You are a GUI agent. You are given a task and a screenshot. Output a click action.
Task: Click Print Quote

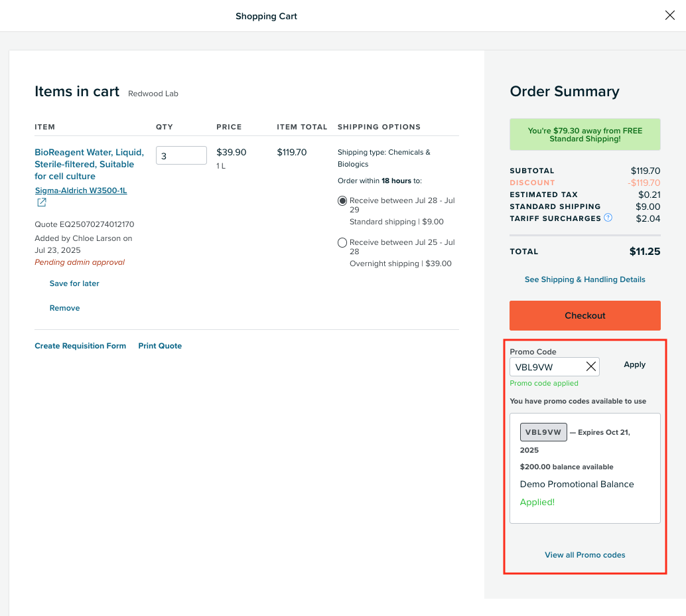click(x=160, y=346)
